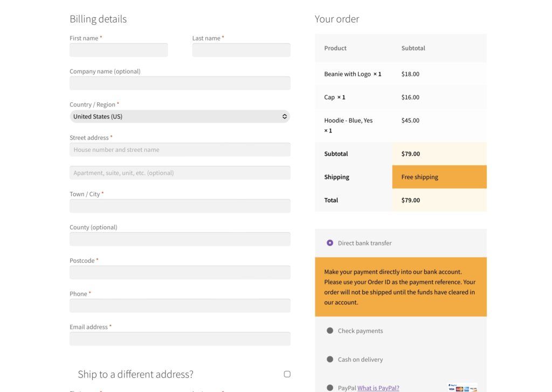Select Cash on delivery option
552x392 pixels.
(x=329, y=359)
